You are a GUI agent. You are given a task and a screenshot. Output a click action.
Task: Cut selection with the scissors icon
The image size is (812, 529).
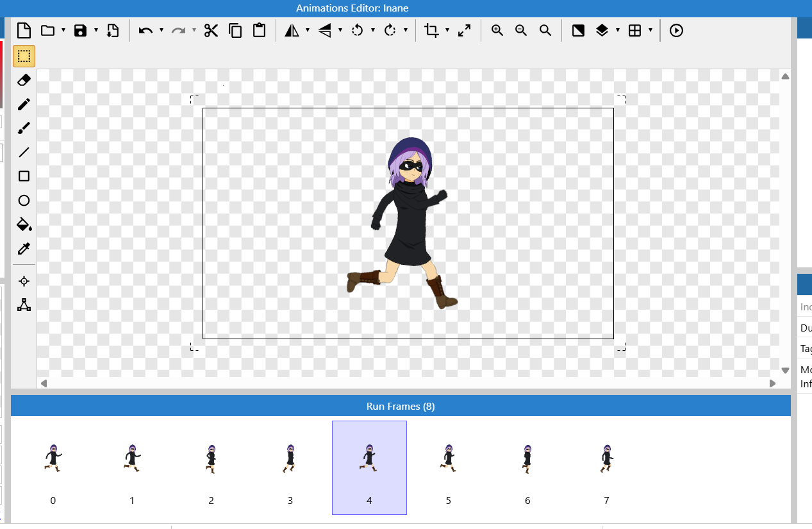[x=211, y=30]
